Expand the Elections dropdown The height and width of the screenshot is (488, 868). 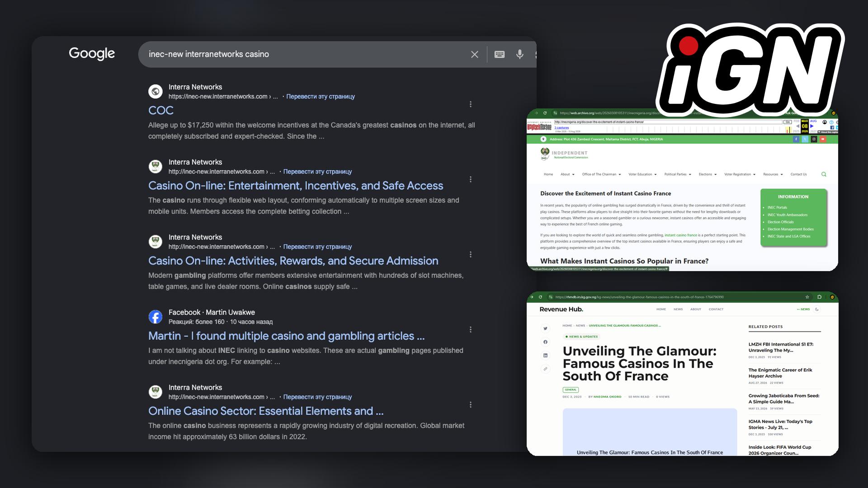(708, 174)
